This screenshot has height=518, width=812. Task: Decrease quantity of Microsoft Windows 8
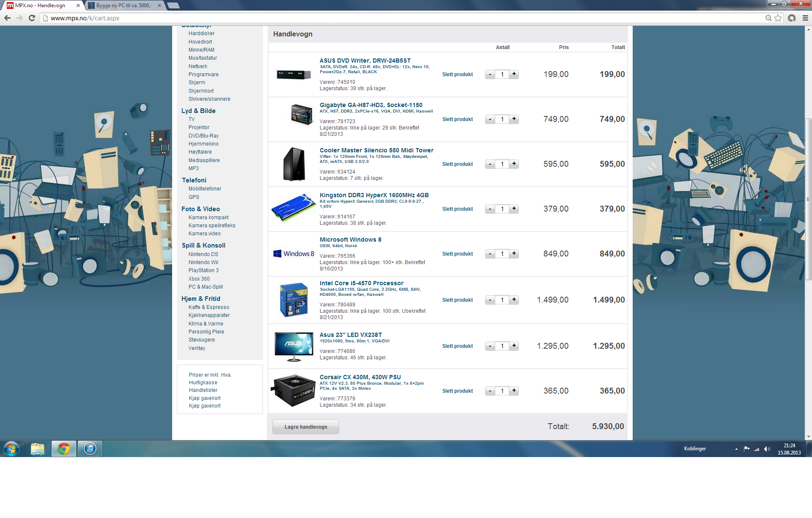click(490, 254)
